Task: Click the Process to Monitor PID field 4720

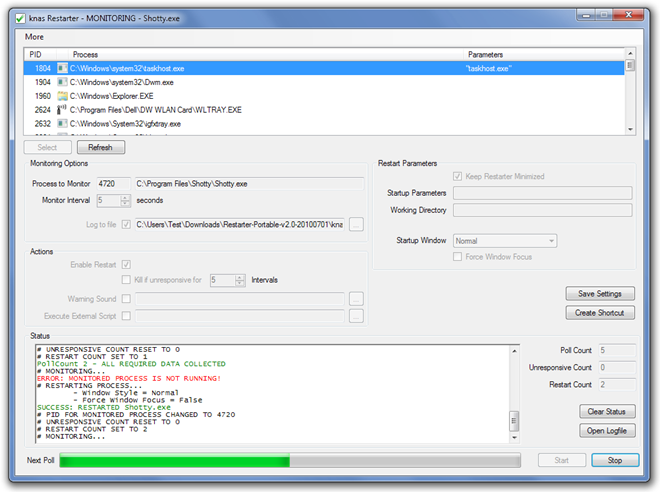Action: coord(114,184)
